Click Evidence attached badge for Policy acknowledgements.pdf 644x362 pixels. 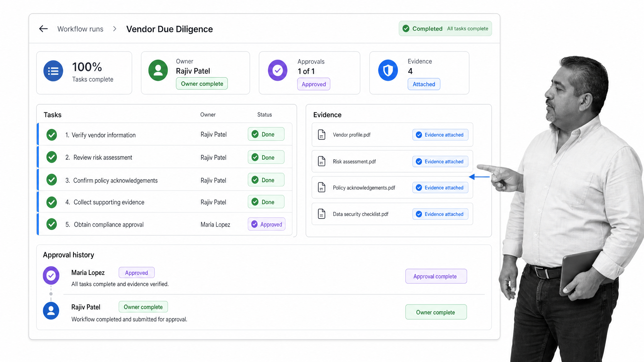click(440, 188)
